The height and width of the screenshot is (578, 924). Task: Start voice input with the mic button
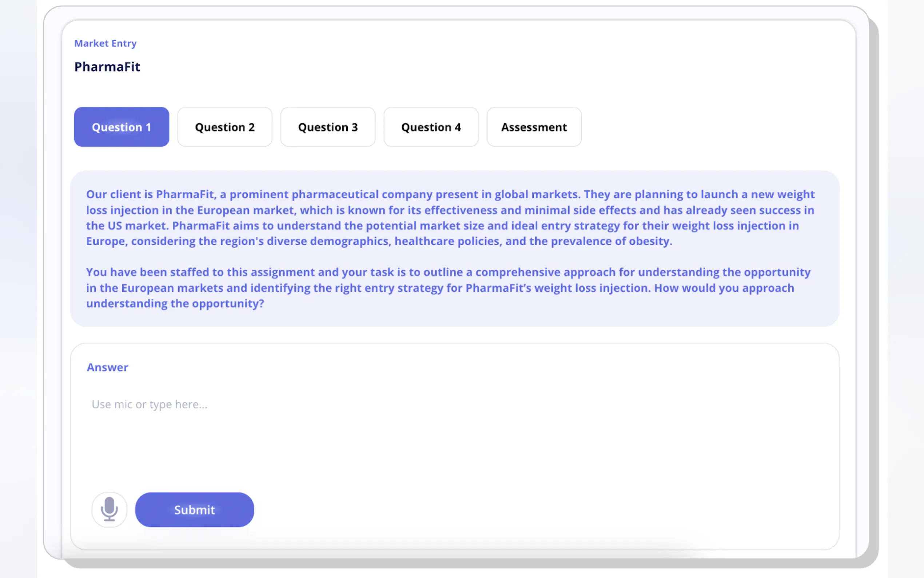pyautogui.click(x=109, y=509)
